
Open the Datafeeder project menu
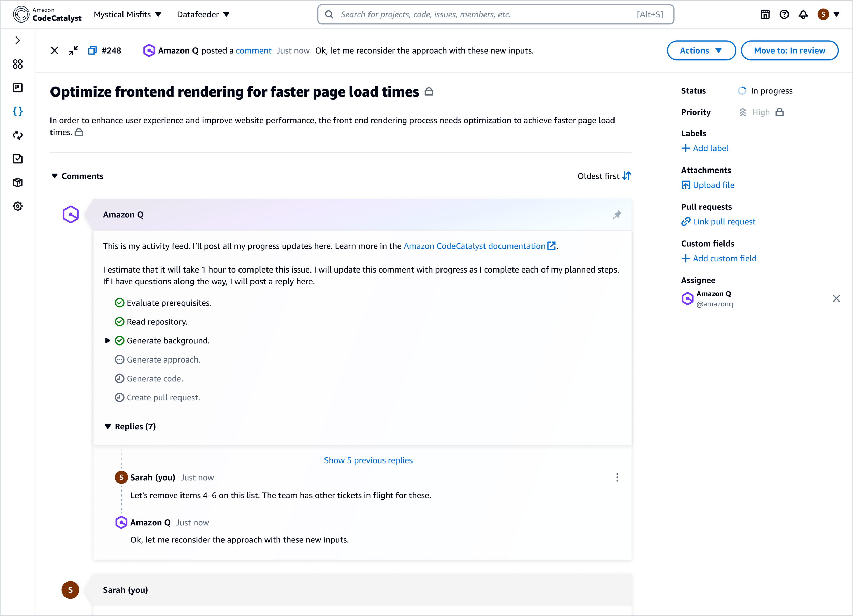(203, 14)
